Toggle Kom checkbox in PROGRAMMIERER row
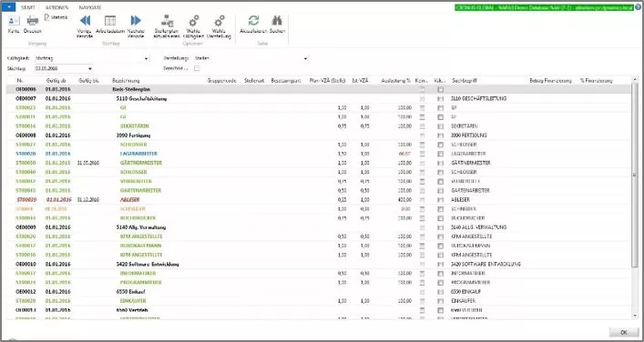644x342 pixels. tap(422, 283)
